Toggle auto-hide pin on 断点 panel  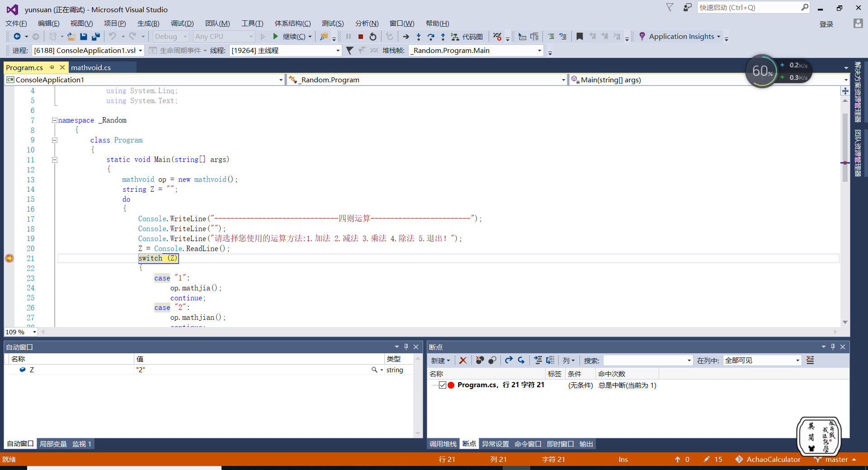(833, 347)
